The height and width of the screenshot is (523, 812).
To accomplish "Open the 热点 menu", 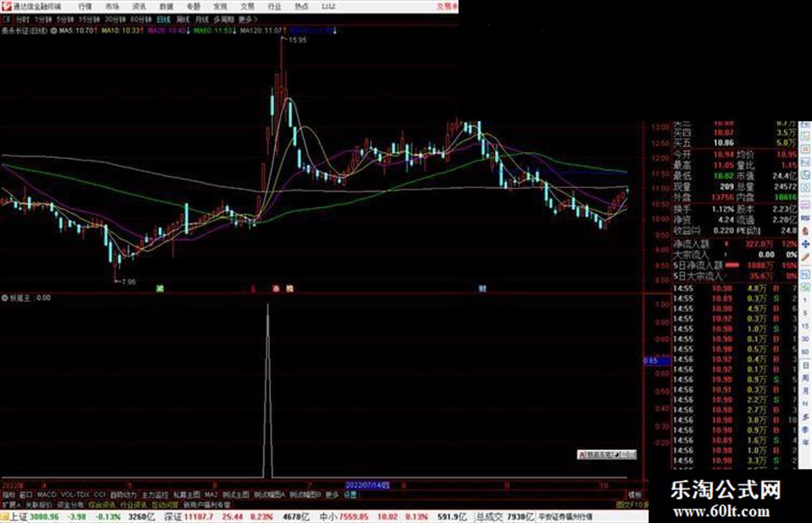I will tap(302, 7).
